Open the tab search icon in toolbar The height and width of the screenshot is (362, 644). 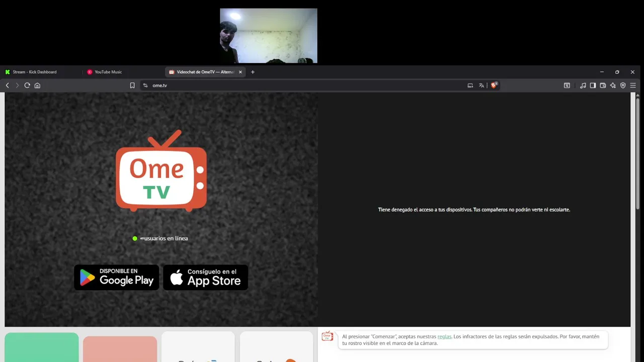(567, 85)
